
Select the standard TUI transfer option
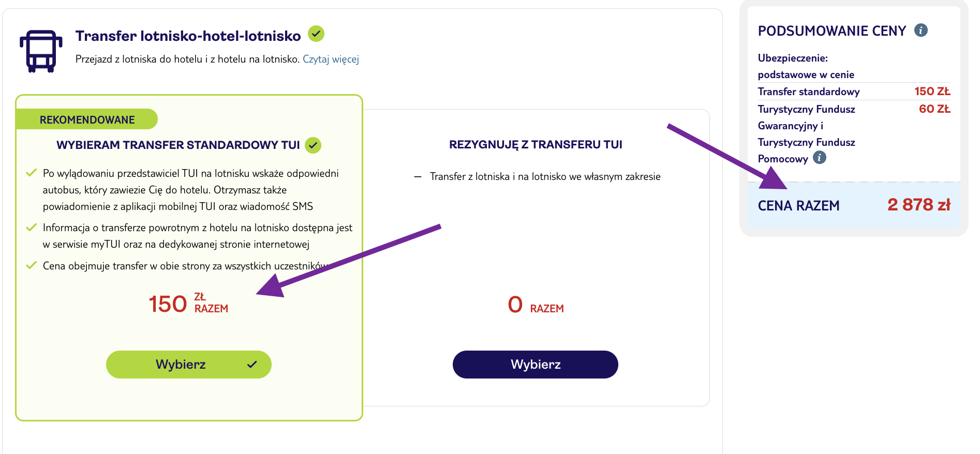click(188, 364)
